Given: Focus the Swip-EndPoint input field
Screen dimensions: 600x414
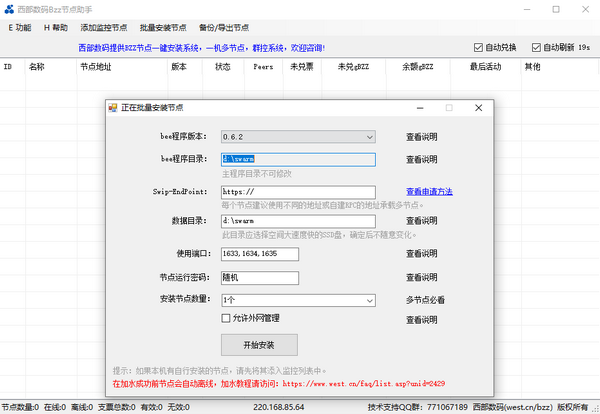Looking at the screenshot, I should click(x=297, y=192).
